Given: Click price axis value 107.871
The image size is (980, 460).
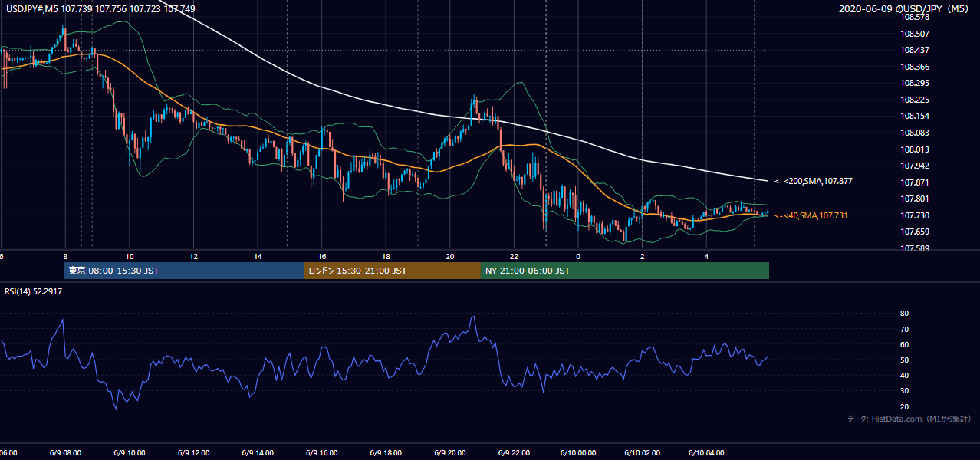Looking at the screenshot, I should [x=914, y=182].
